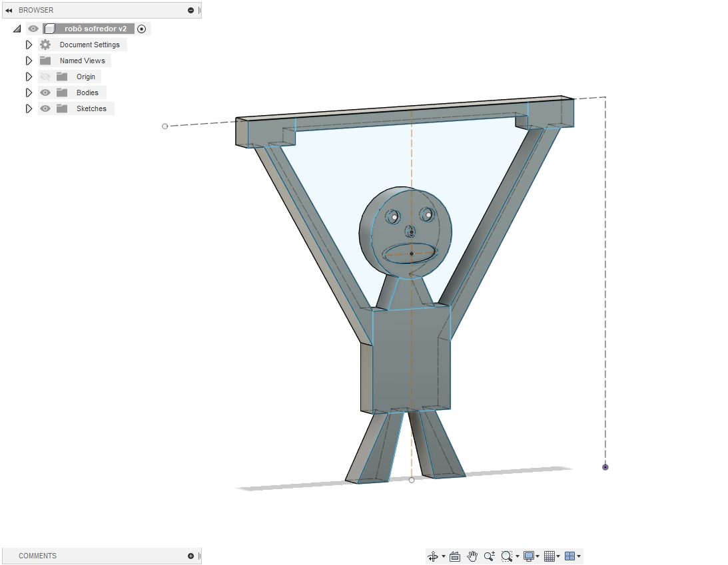Click the BROWSER panel title
Viewport: 728px width, 565px height.
[36, 10]
